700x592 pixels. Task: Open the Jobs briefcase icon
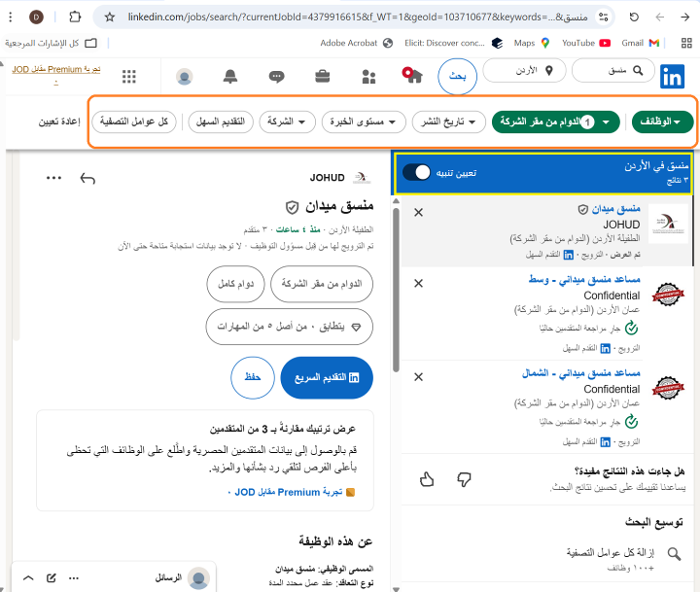[322, 77]
